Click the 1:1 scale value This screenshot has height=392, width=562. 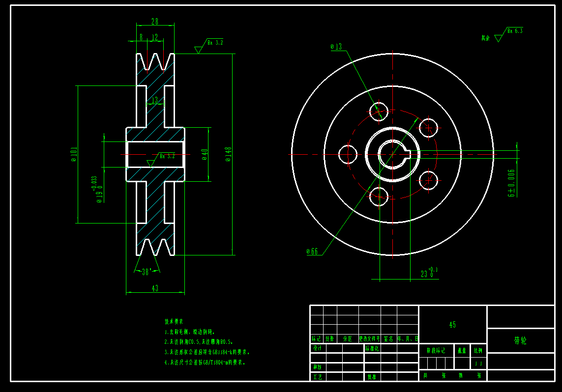coord(478,364)
